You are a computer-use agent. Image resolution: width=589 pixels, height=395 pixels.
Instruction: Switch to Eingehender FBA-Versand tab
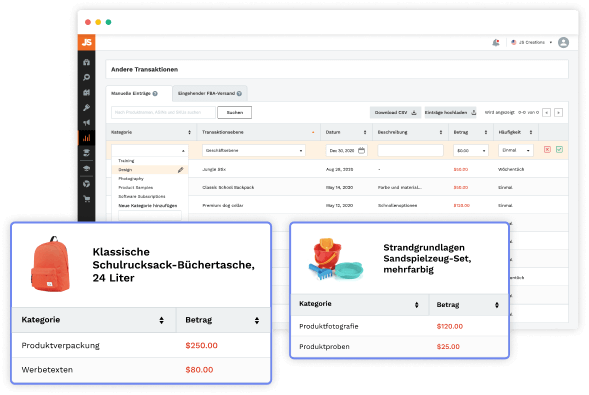(210, 93)
